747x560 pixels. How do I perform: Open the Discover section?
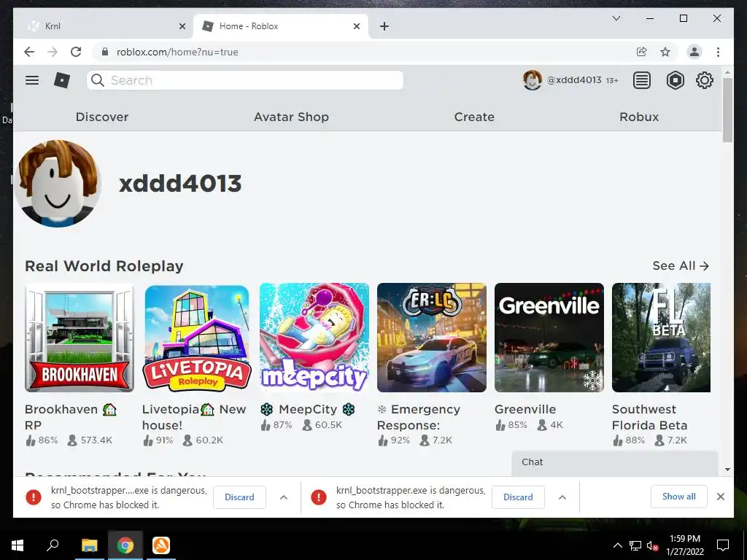[x=102, y=117]
